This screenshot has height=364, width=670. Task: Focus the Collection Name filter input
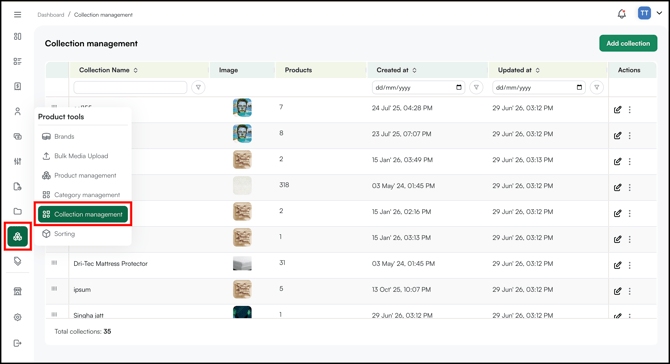[130, 87]
